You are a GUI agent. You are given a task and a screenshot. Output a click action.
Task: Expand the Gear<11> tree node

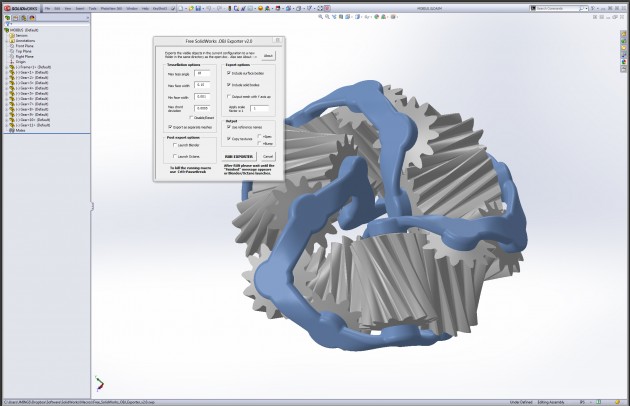(x=6, y=125)
